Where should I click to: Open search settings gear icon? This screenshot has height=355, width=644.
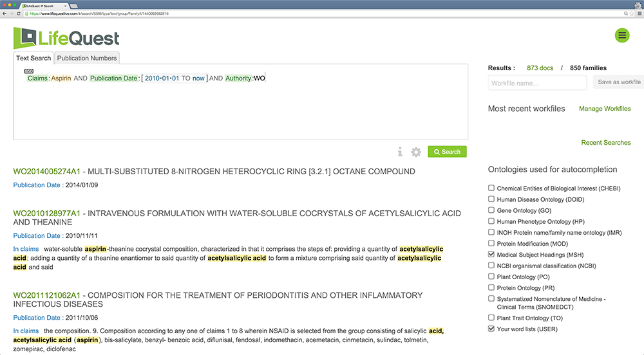tap(416, 152)
